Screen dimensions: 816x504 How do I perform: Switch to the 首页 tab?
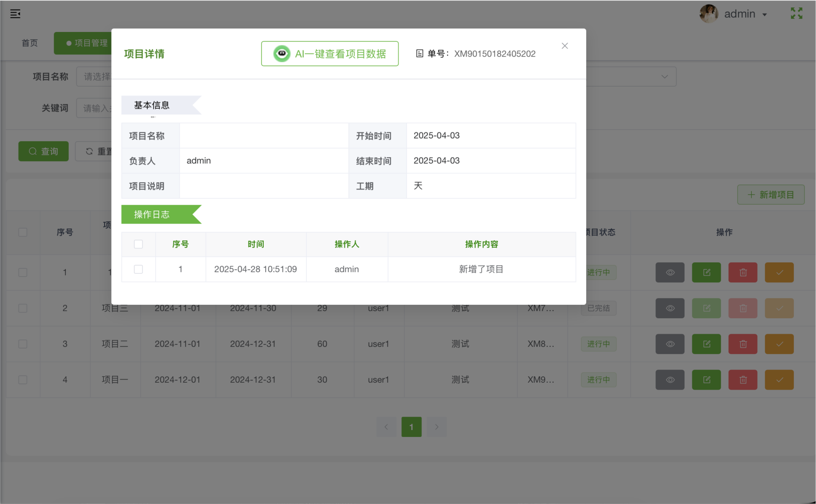29,43
